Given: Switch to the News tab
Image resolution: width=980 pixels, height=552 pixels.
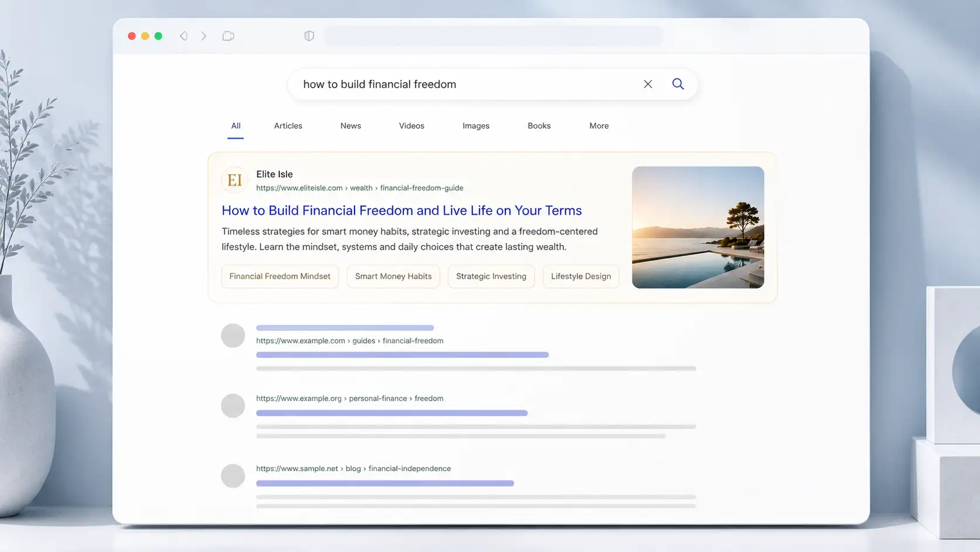Looking at the screenshot, I should (x=351, y=126).
